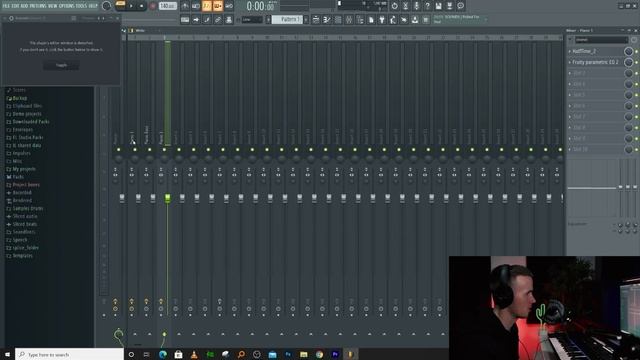The height and width of the screenshot is (360, 640).
Task: Enable the typing keyboard to piano icon
Action: [185, 20]
